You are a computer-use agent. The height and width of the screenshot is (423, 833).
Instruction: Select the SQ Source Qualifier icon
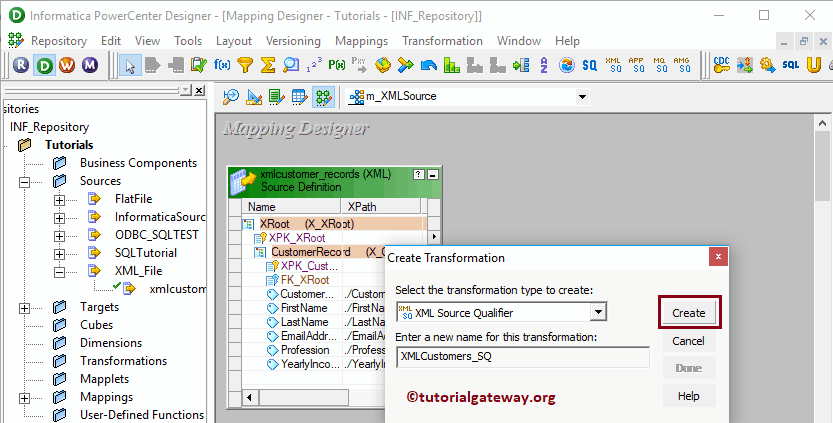click(x=590, y=65)
